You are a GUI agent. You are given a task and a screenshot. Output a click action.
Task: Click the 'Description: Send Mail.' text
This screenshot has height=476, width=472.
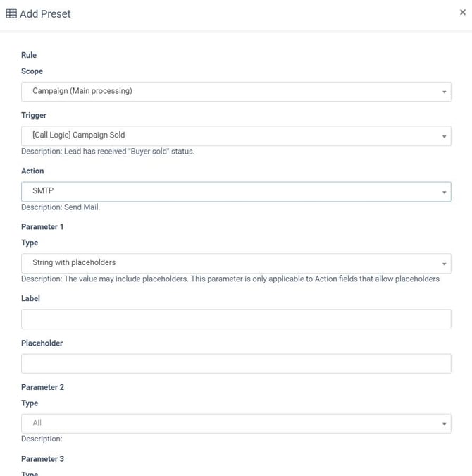click(61, 207)
